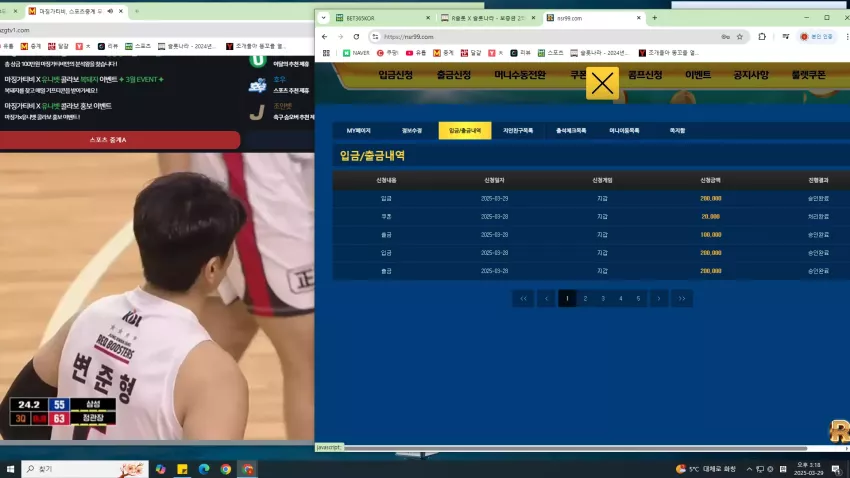
Task: Close the popup with the yellow X button
Action: pos(602,83)
